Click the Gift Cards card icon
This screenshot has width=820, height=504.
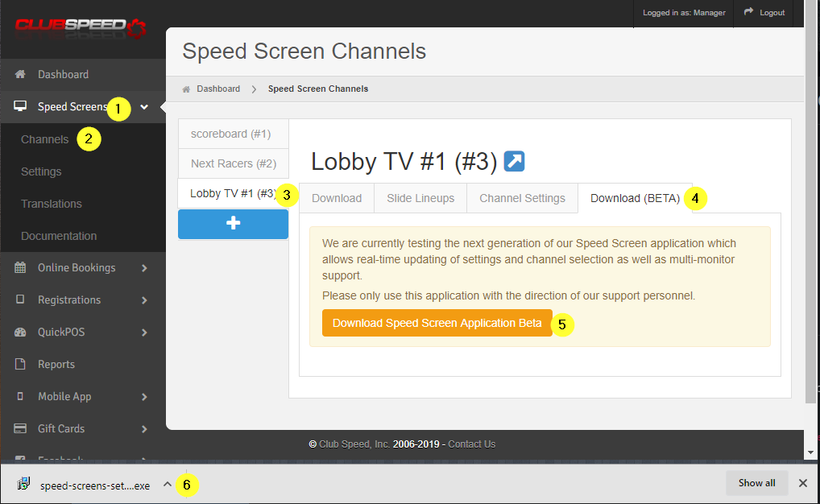[x=20, y=428]
